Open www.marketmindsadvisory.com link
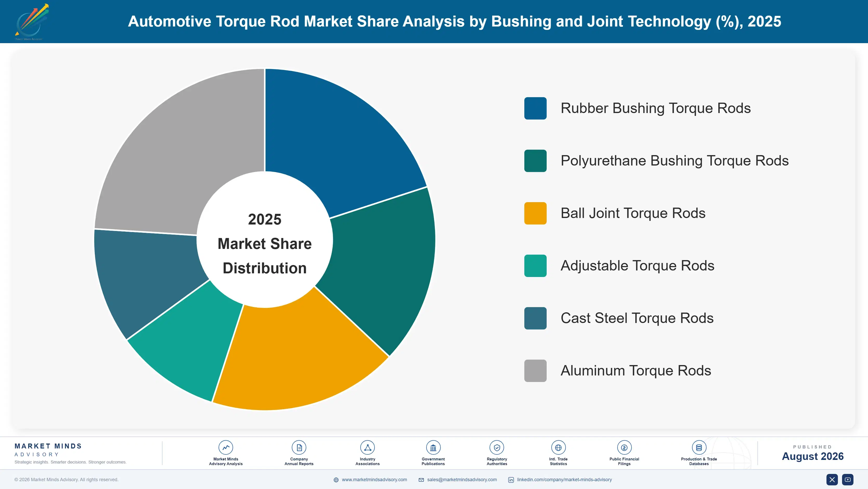This screenshot has height=489, width=868. pos(374,479)
